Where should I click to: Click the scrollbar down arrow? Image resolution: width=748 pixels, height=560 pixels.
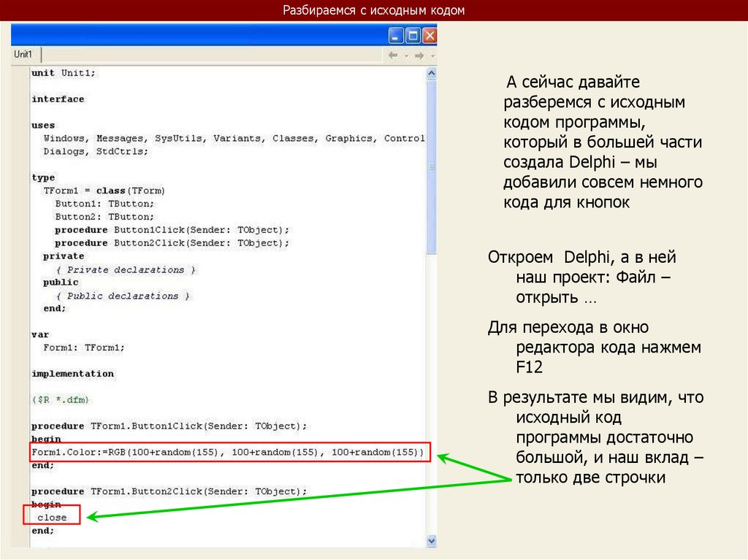pyautogui.click(x=431, y=541)
